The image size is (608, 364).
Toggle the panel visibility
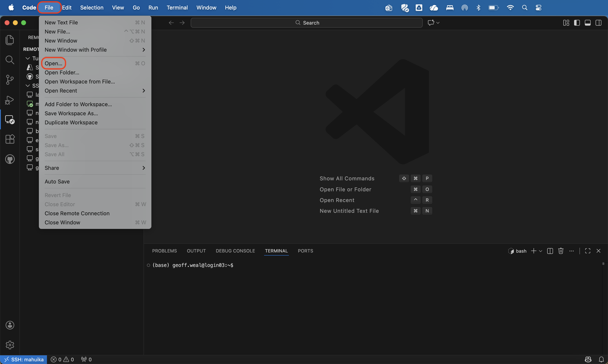pyautogui.click(x=588, y=23)
